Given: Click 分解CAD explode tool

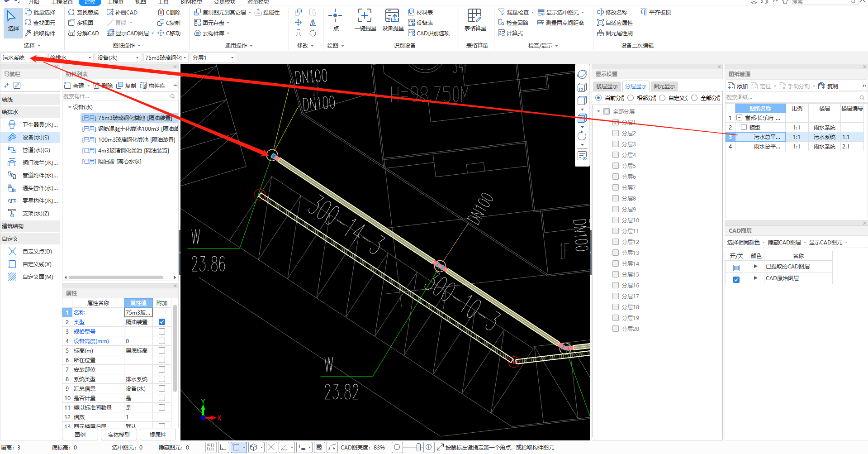Looking at the screenshot, I should coord(83,33).
